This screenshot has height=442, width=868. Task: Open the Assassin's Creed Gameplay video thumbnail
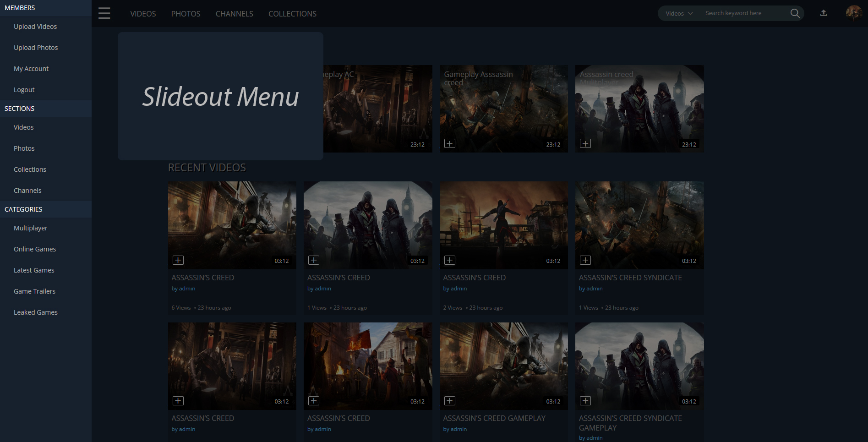(504, 366)
